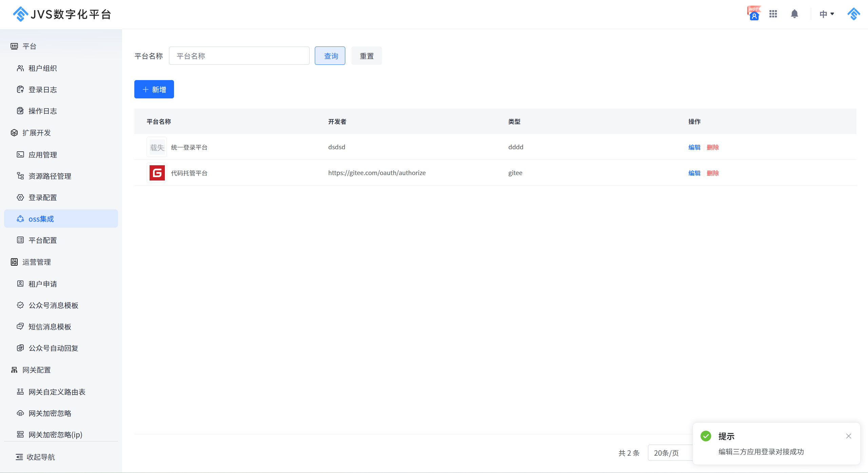This screenshot has width=868, height=473.
Task: Open the apps grid icon
Action: tap(773, 14)
